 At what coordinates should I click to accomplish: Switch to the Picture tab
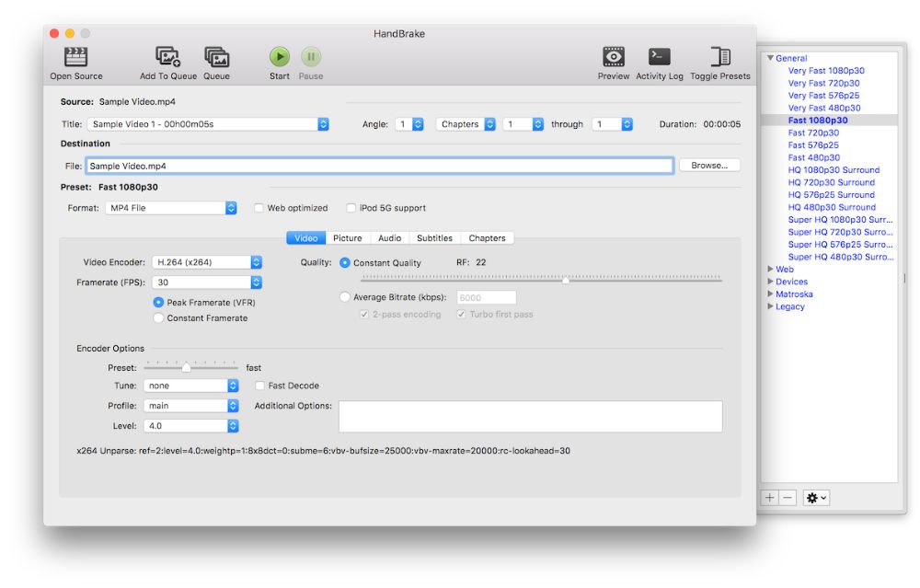(348, 237)
